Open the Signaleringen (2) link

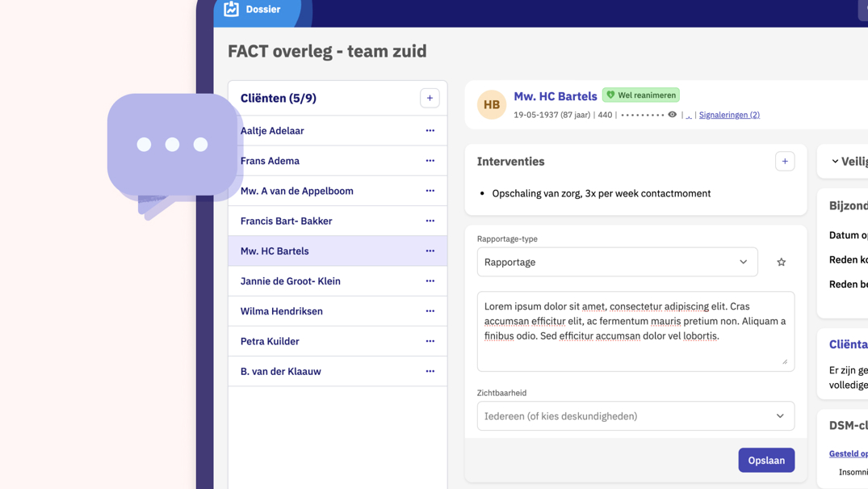pyautogui.click(x=728, y=115)
